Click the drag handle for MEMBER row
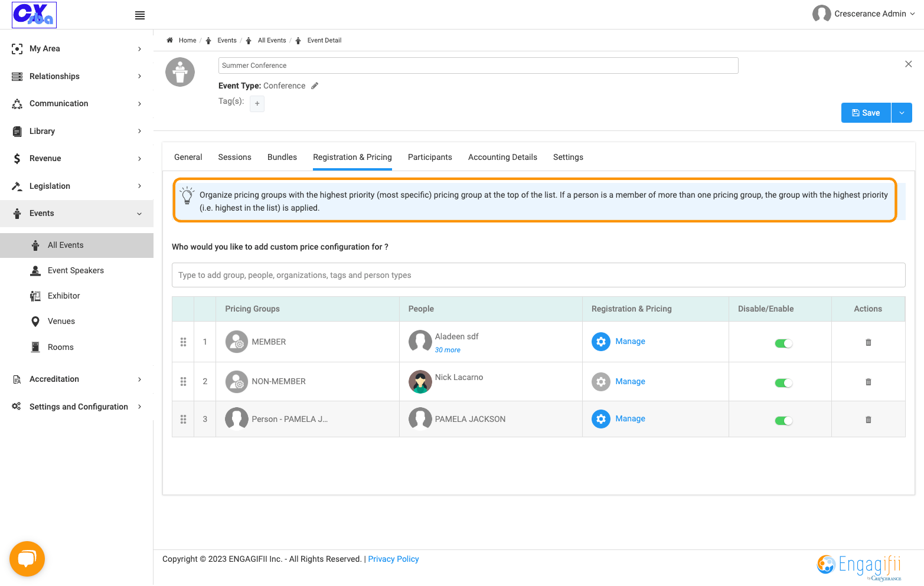Viewport: 924px width, 586px height. point(184,342)
